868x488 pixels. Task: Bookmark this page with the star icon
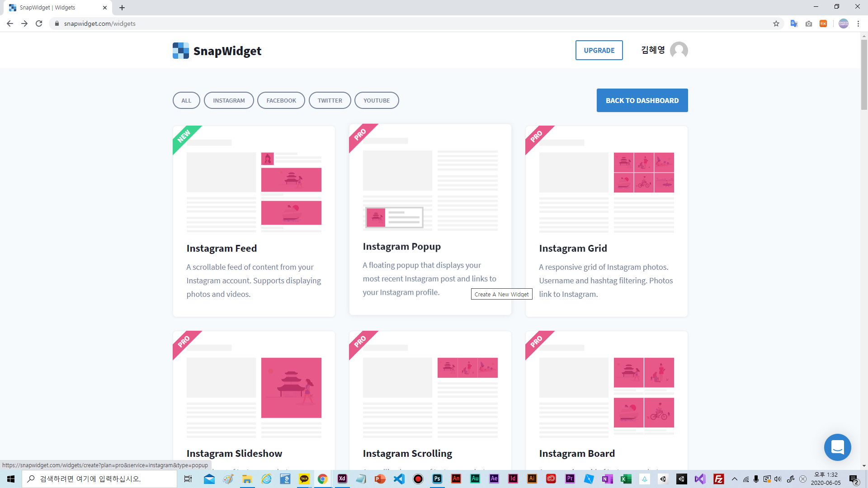click(776, 23)
